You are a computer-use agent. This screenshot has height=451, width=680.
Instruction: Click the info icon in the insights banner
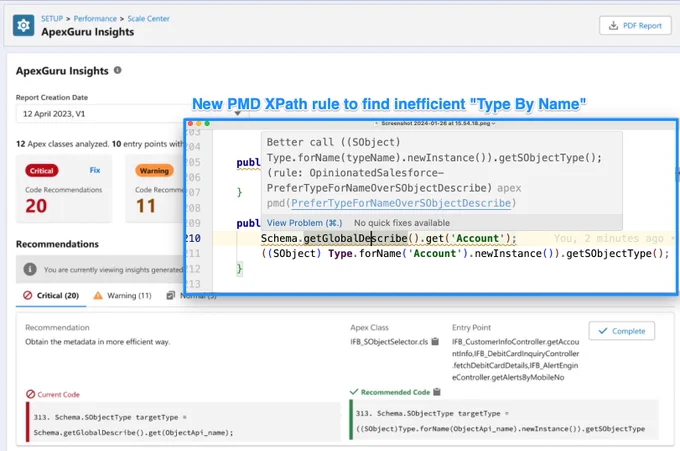(x=29, y=269)
